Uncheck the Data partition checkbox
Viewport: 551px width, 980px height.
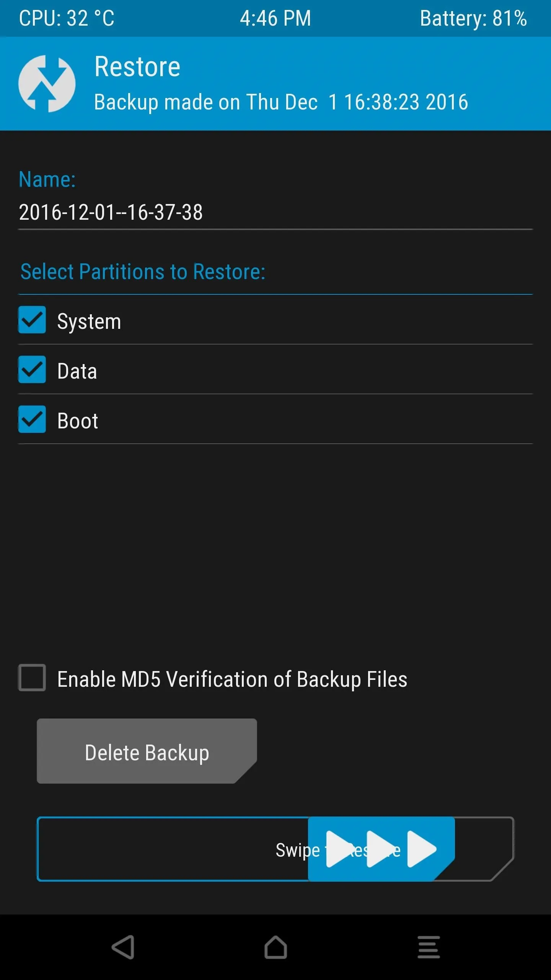click(32, 369)
